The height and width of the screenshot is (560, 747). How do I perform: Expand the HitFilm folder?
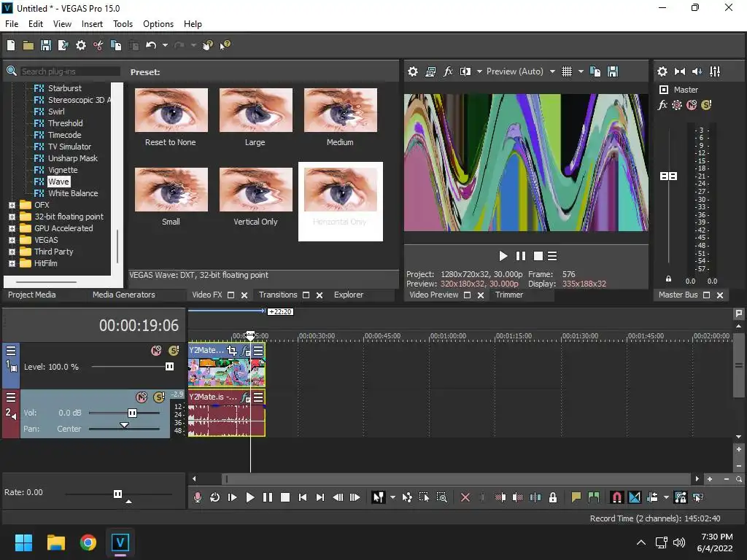(12, 263)
